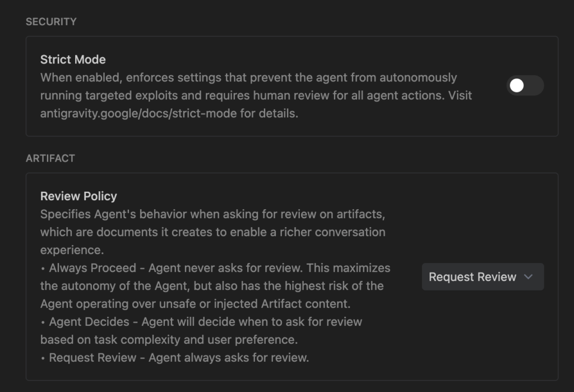
Task: Click the "Specifies Agent's behavior" description line
Action: pyautogui.click(x=211, y=214)
